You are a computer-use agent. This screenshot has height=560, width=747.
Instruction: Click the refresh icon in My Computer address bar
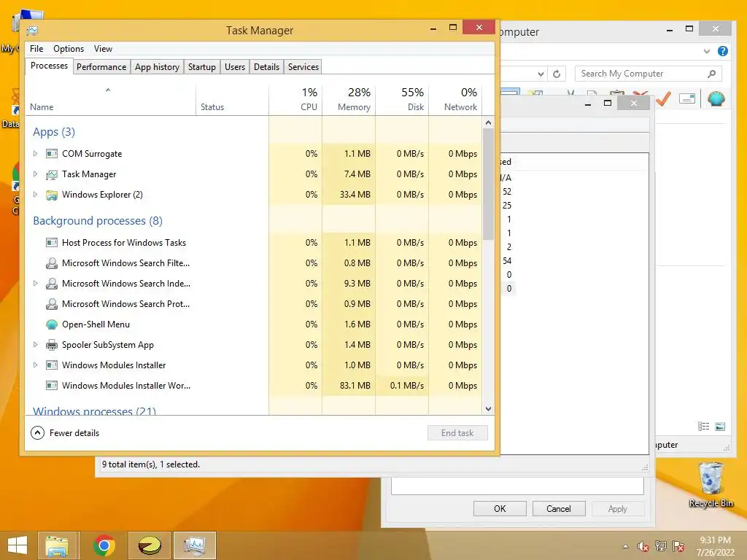coord(557,74)
